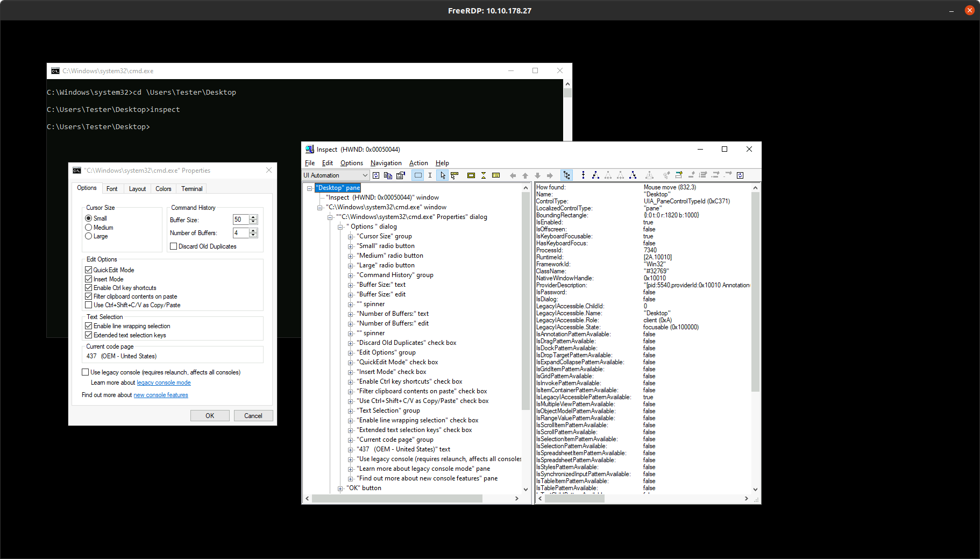Select Medium cursor size radio button

[x=88, y=228]
